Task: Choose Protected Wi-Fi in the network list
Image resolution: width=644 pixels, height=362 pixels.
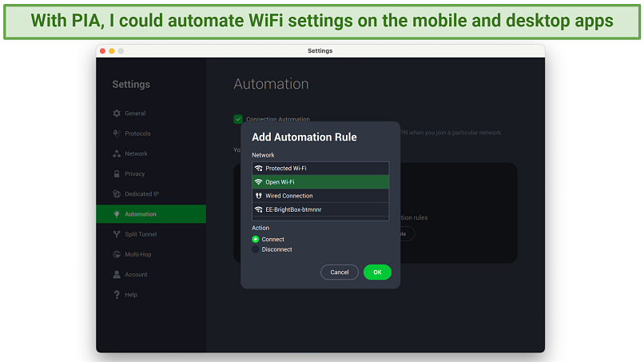Action: pyautogui.click(x=320, y=169)
